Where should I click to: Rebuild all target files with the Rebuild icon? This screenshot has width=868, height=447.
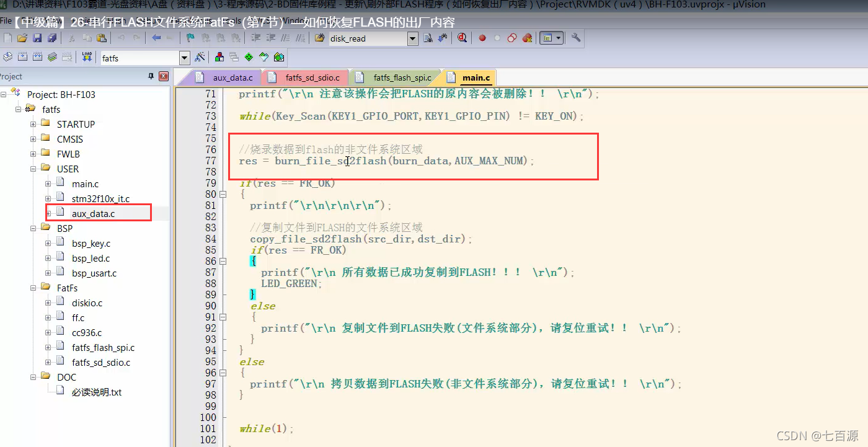tap(37, 57)
